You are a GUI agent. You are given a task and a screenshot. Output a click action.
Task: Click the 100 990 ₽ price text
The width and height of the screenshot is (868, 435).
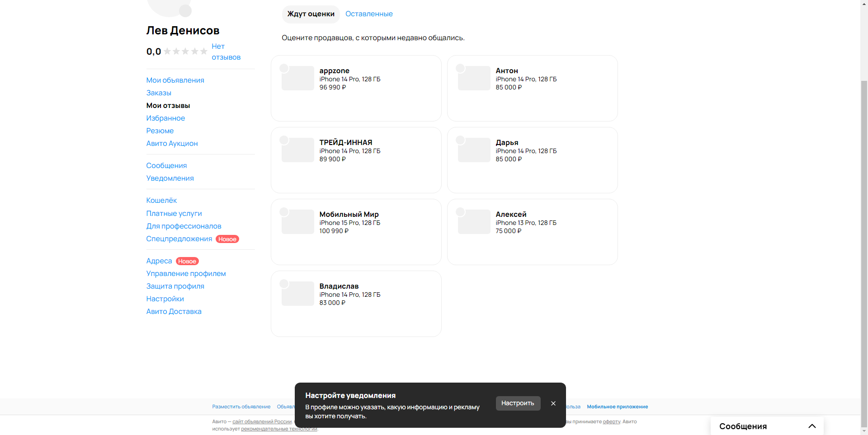coord(334,231)
